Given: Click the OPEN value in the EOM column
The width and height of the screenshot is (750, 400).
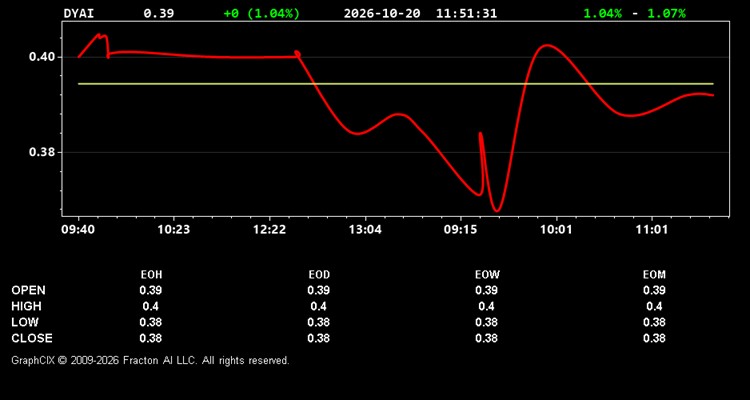Looking at the screenshot, I should pos(654,290).
